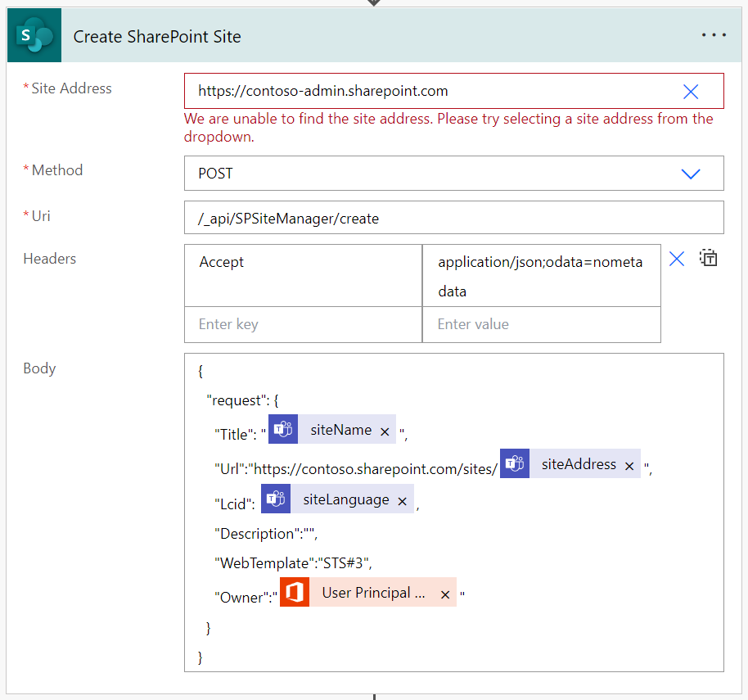Remove the User Principal token
Image resolution: width=748 pixels, height=700 pixels.
coord(445,594)
